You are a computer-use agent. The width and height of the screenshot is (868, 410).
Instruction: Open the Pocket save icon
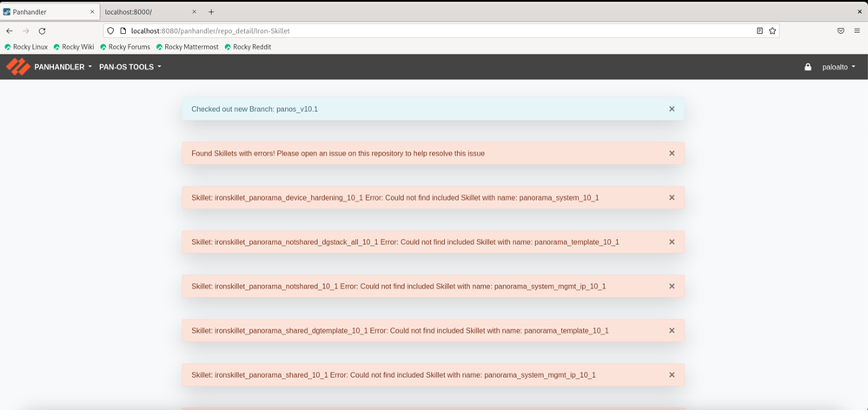[x=840, y=30]
